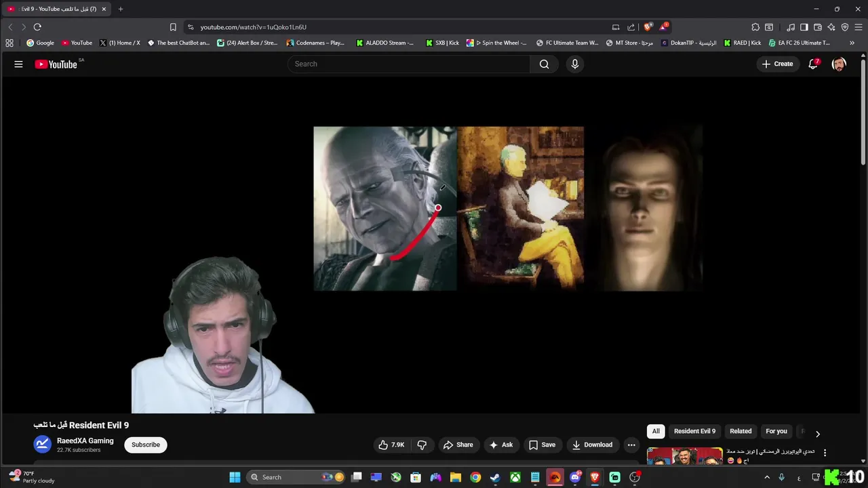This screenshot has height=488, width=868.
Task: Open the Xbox app from the taskbar
Action: coord(515,477)
